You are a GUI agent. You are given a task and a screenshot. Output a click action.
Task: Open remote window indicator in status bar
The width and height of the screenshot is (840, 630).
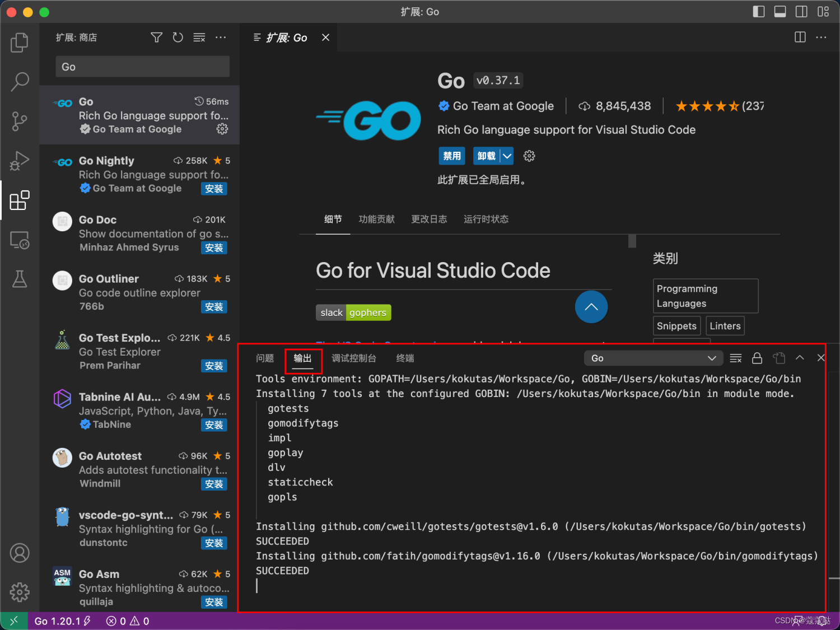(x=14, y=620)
